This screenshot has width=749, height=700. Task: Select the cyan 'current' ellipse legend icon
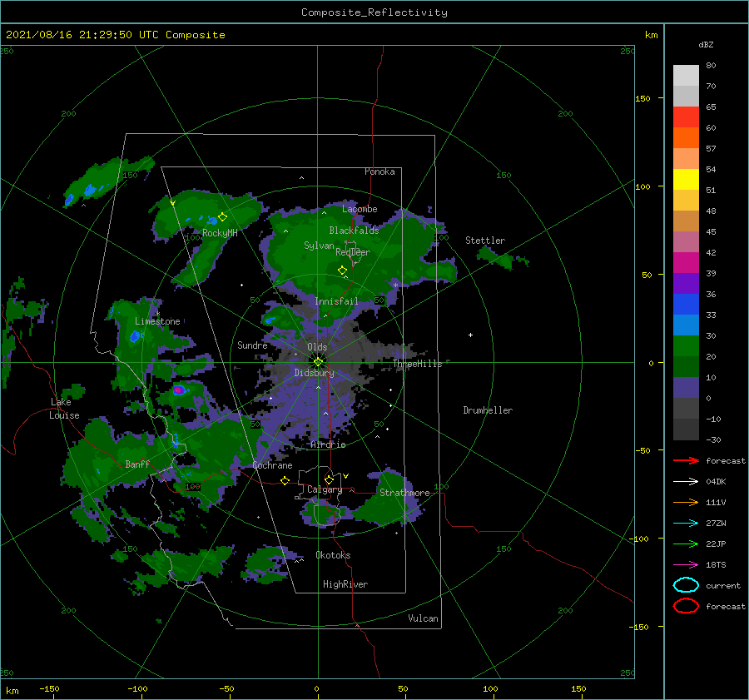coord(686,585)
